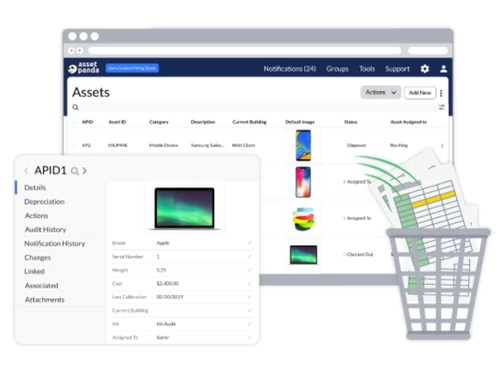Edit the Assigned To pencil icon
The width and height of the screenshot is (500, 375).
(249, 337)
